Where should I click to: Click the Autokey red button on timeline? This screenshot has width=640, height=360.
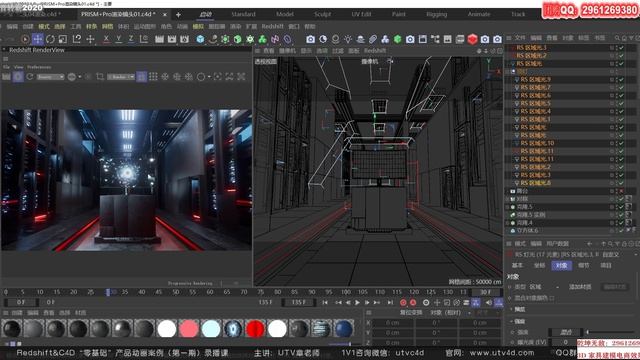pos(413,302)
